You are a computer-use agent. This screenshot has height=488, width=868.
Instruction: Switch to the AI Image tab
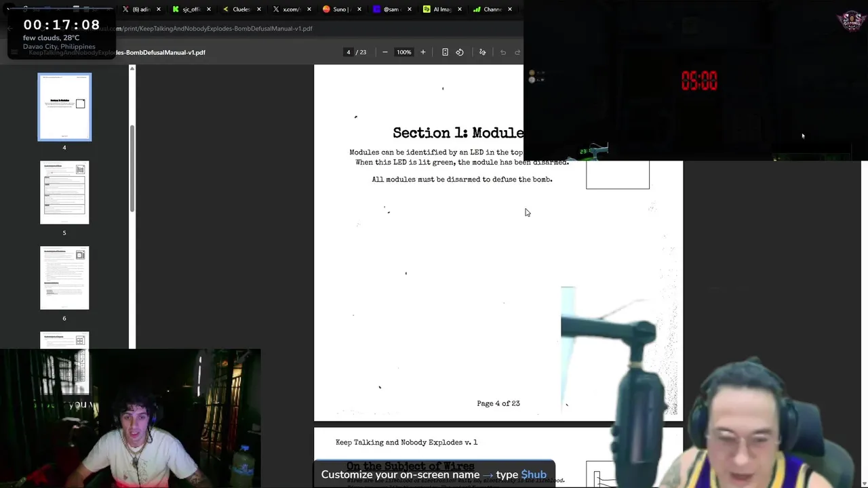point(437,9)
